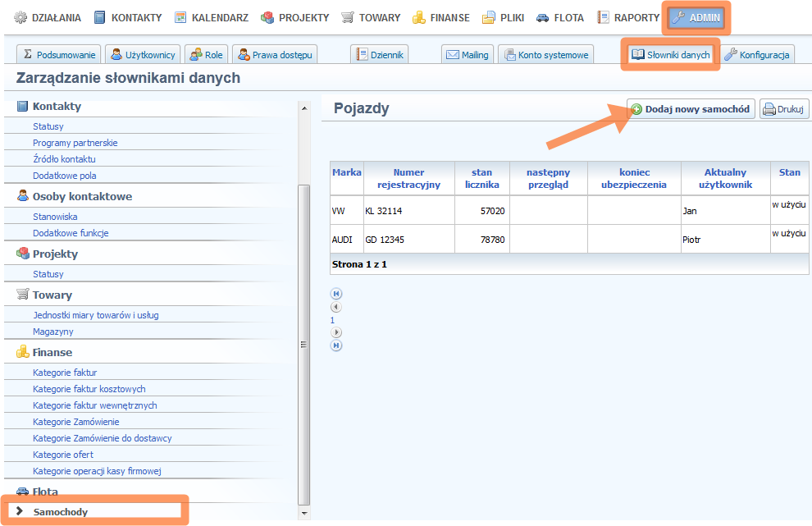Open the Słowniki danych tab
This screenshot has width=812, height=526.
(670, 55)
